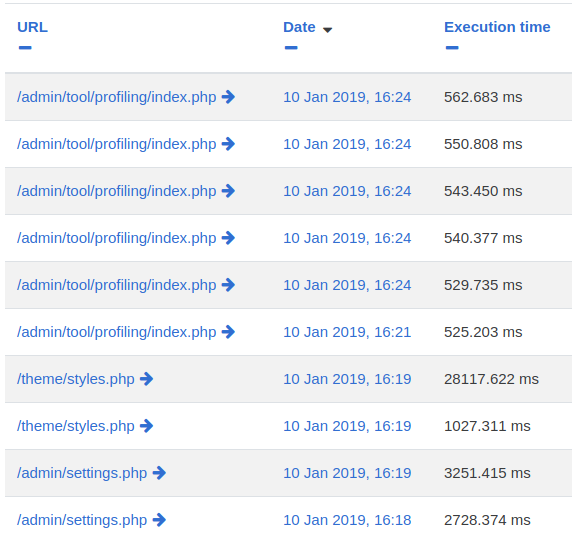The image size is (572, 558).
Task: Open date link for 16:21 profiling run
Action: tap(347, 332)
